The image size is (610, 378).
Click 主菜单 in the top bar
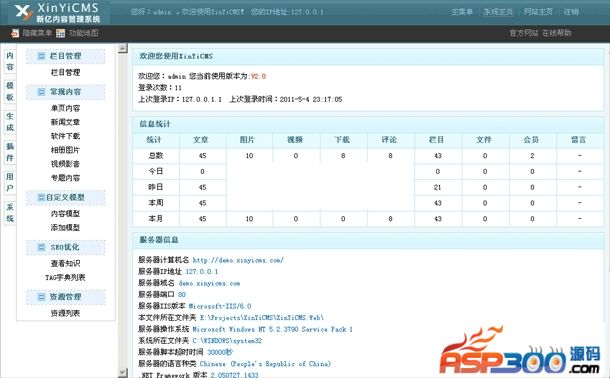click(462, 12)
